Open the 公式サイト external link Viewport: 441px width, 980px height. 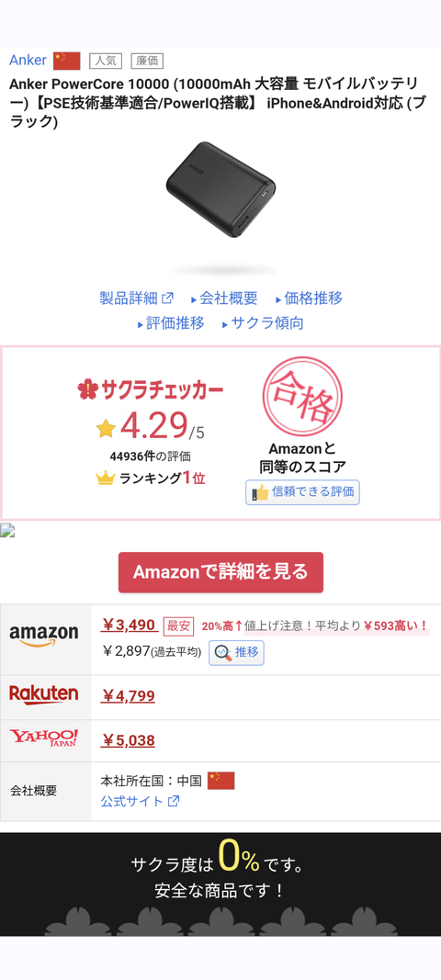click(141, 801)
